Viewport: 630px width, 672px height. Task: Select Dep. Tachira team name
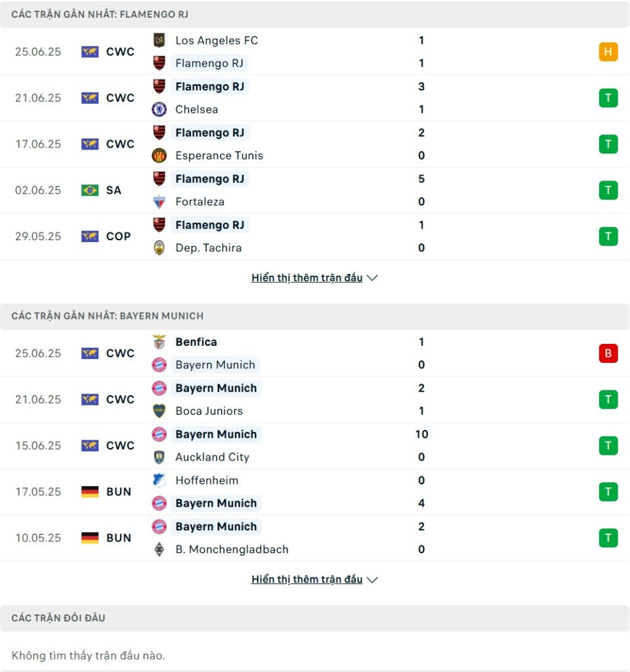208,248
